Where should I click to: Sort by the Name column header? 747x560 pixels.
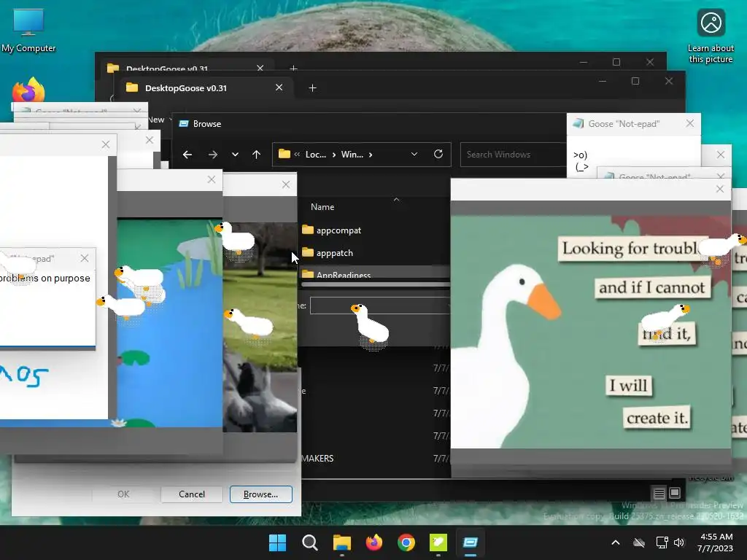(x=322, y=206)
